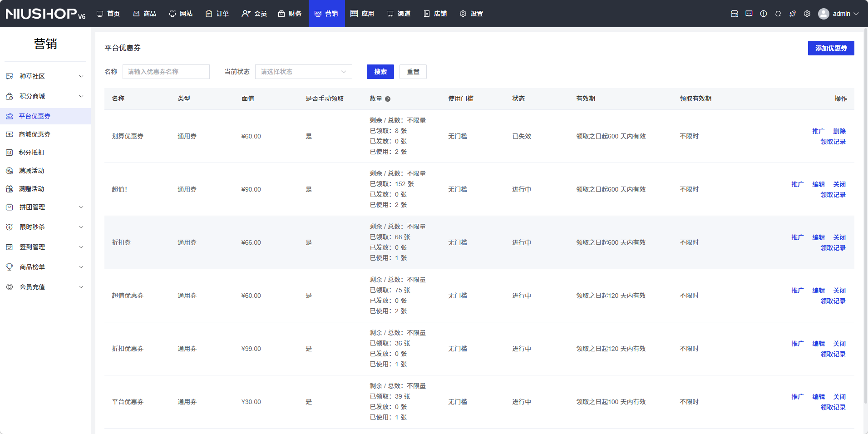Click the NIUSHOP logo
The width and height of the screenshot is (868, 434).
point(45,14)
